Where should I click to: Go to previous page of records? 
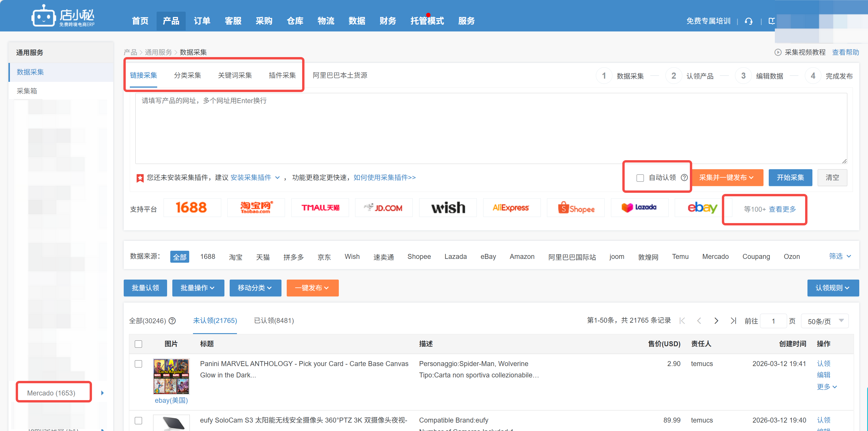coord(699,321)
